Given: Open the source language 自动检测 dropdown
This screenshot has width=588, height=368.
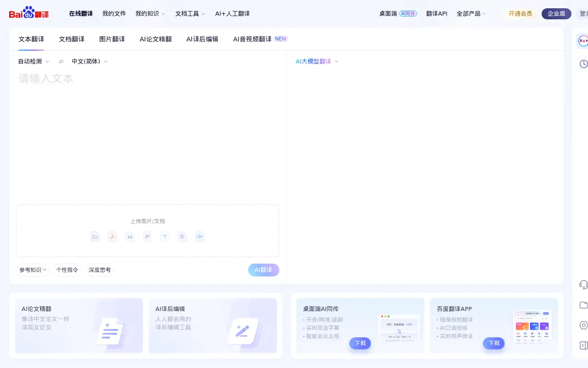Looking at the screenshot, I should pos(30,61).
